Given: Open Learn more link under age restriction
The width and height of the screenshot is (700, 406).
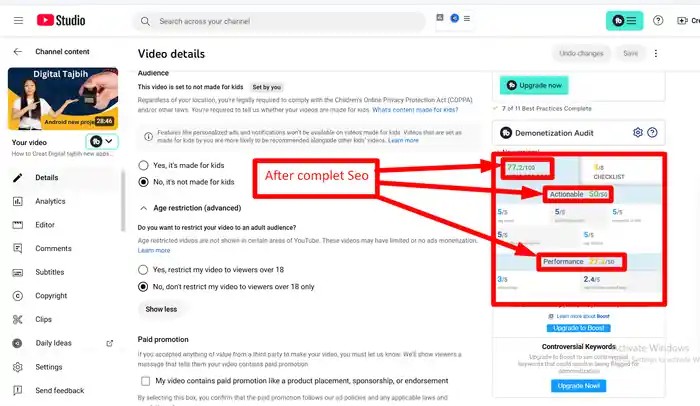Looking at the screenshot, I should (154, 251).
